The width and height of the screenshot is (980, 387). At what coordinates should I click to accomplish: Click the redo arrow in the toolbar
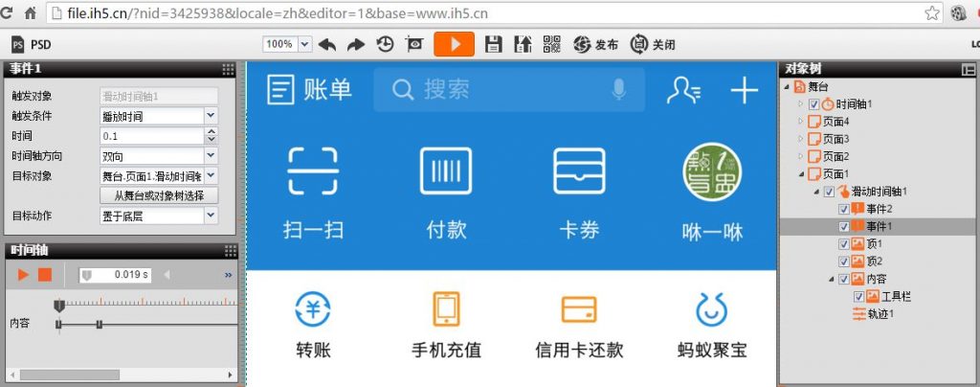tap(356, 44)
